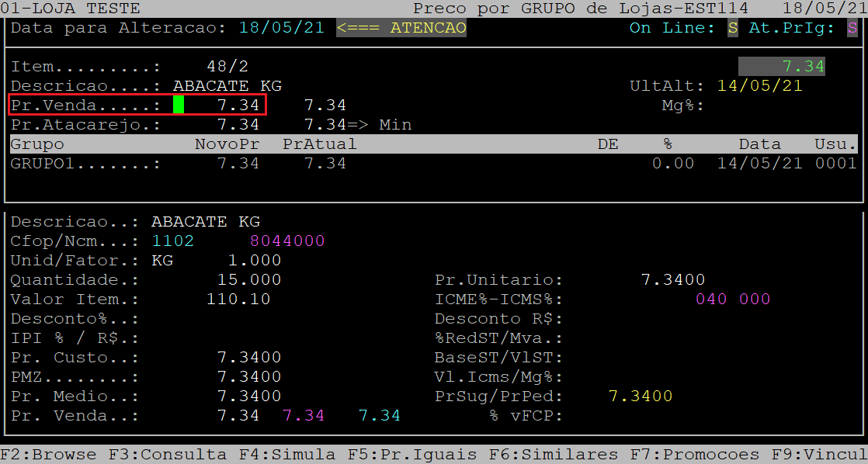Click the highlighted ATENCAO warning label

(x=401, y=28)
